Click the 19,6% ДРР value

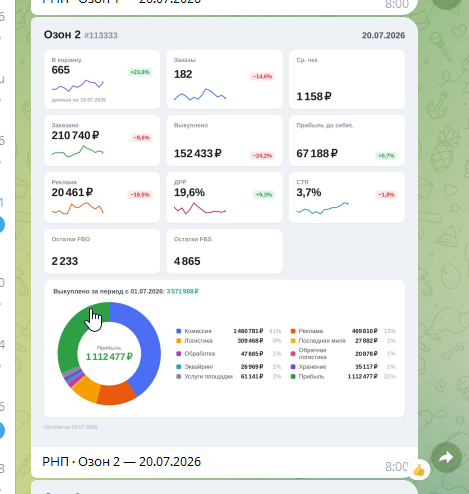point(189,192)
